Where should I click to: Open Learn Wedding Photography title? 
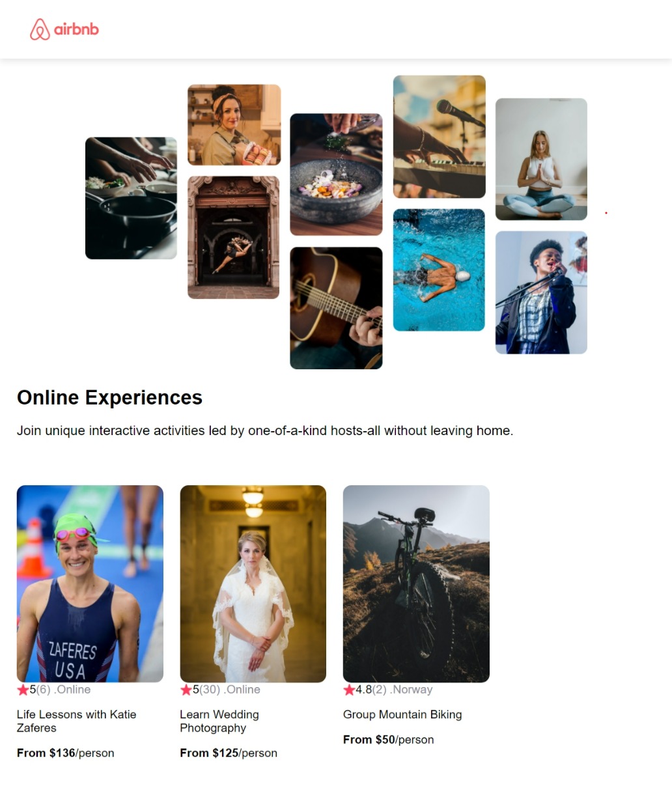pos(219,721)
